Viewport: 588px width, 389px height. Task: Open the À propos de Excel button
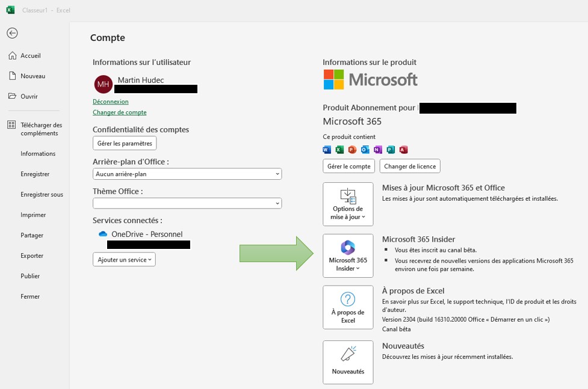point(348,307)
